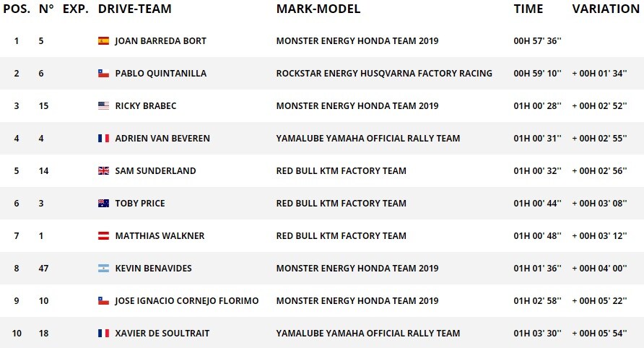Click the Australian flag next to Toby Price
The width and height of the screenshot is (644, 348).
pos(103,203)
